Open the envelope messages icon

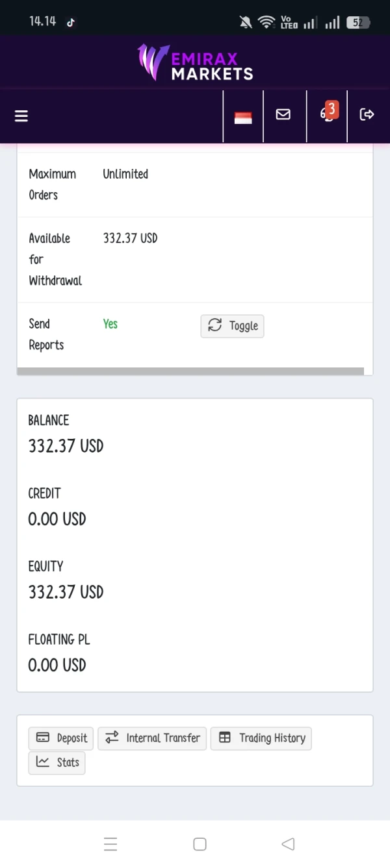[283, 114]
